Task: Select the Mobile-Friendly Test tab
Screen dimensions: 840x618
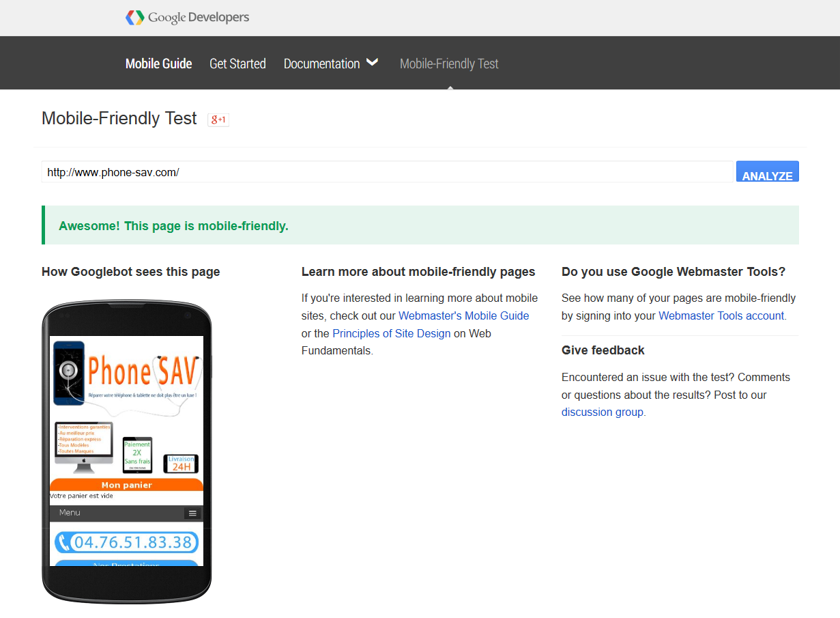Action: pyautogui.click(x=449, y=64)
